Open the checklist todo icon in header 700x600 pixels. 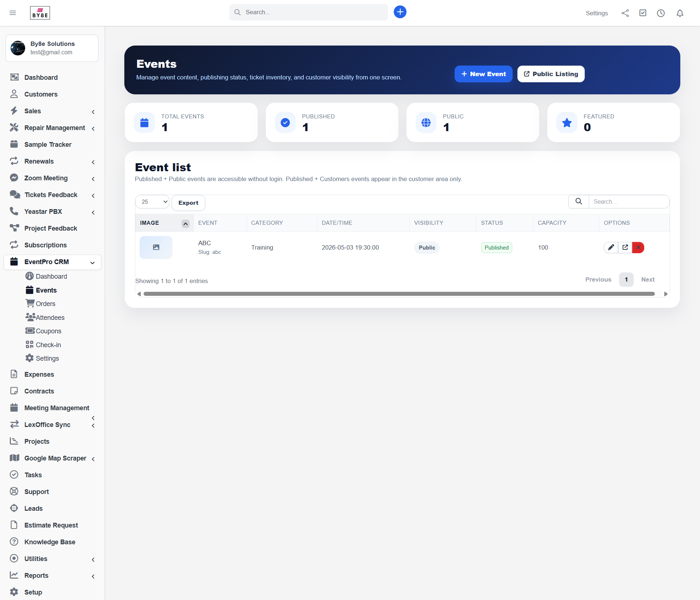643,13
